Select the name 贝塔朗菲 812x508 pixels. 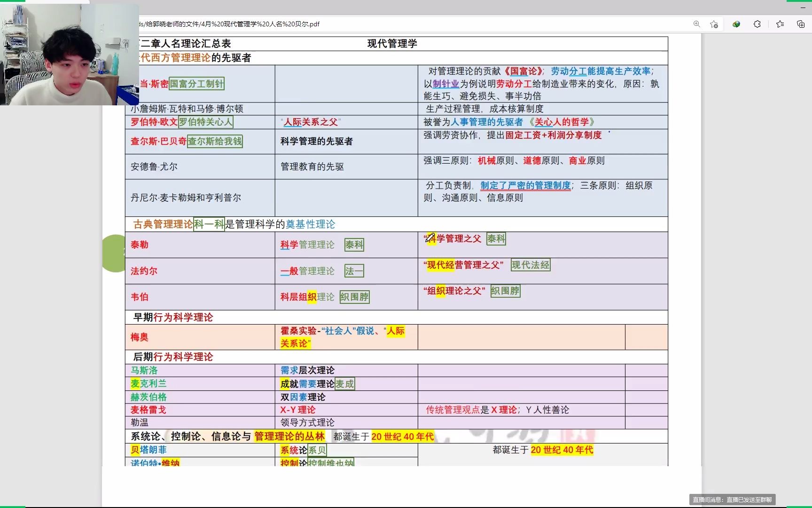[148, 450]
